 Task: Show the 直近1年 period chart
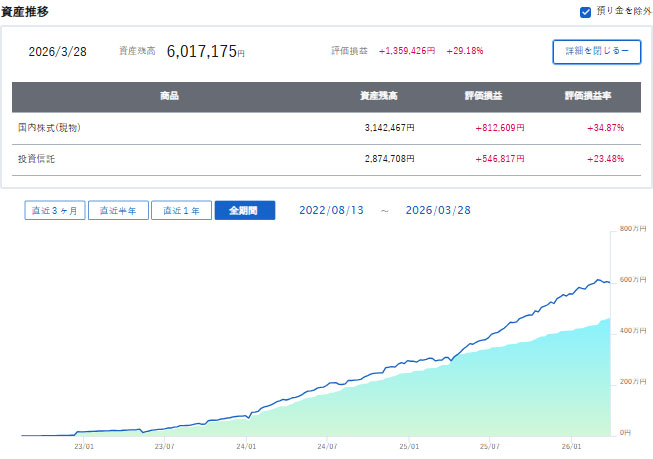pyautogui.click(x=180, y=211)
